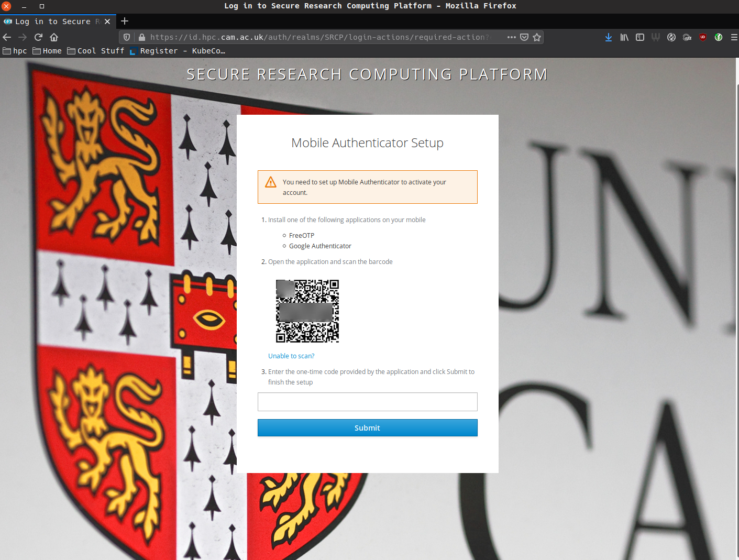
Task: Reload the current page
Action: click(38, 37)
